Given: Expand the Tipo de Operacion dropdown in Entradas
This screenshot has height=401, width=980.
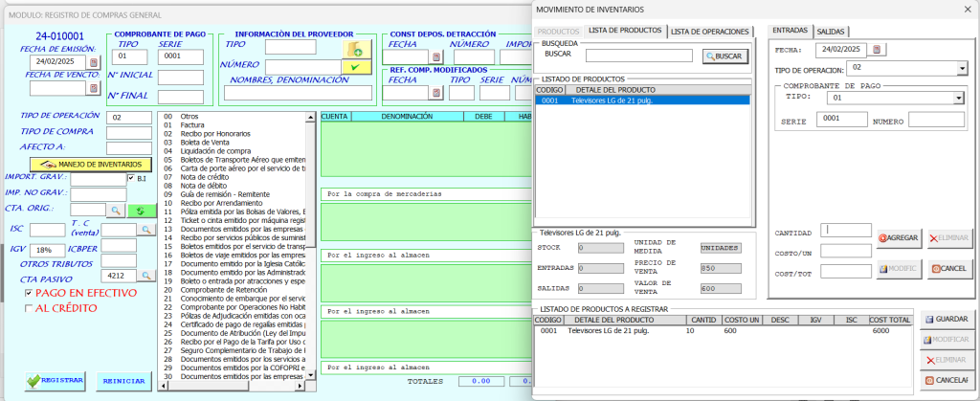Looking at the screenshot, I should click(961, 68).
